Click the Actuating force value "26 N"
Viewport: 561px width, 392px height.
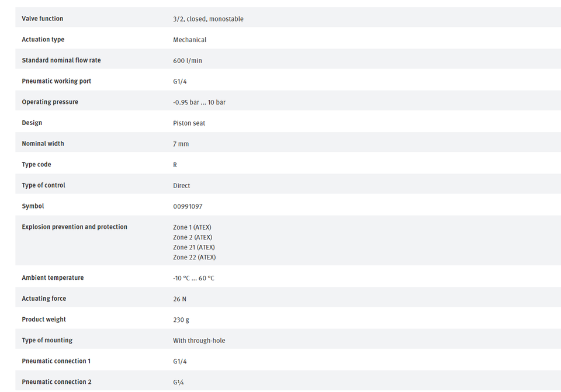click(x=179, y=299)
